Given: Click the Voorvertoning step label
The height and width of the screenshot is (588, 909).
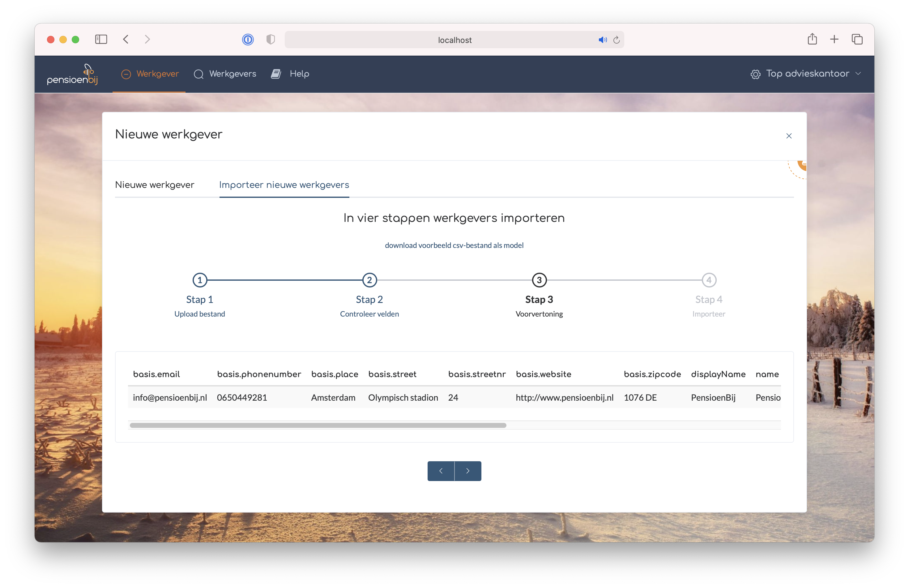Looking at the screenshot, I should tap(539, 314).
